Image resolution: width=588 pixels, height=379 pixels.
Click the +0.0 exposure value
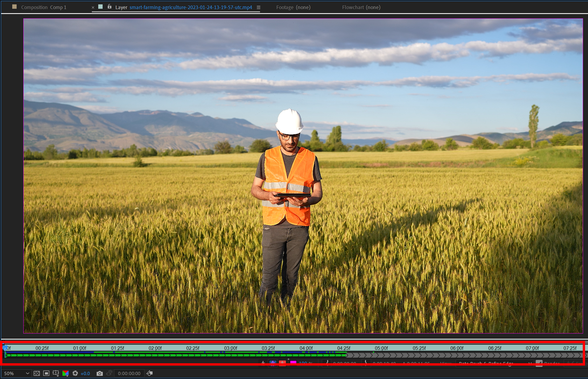(x=85, y=373)
